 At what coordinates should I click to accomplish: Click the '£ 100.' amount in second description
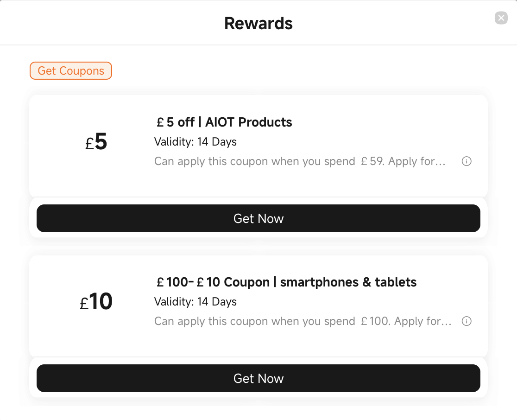(x=376, y=321)
